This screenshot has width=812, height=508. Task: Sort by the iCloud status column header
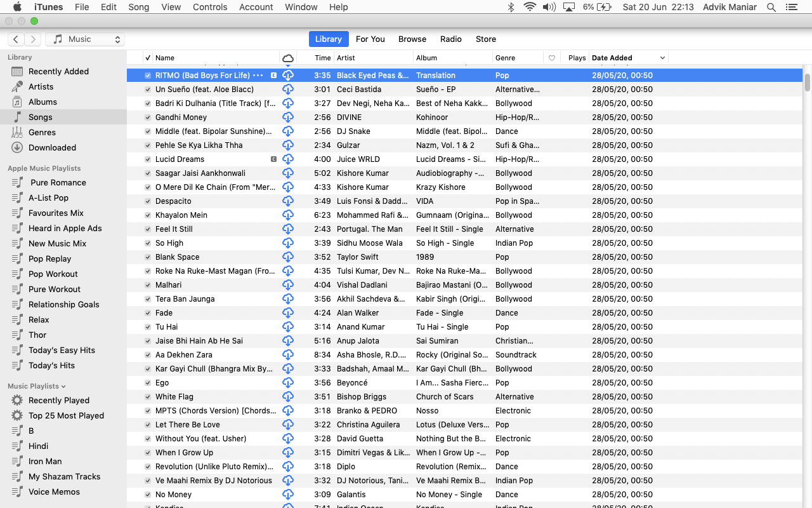(x=288, y=58)
